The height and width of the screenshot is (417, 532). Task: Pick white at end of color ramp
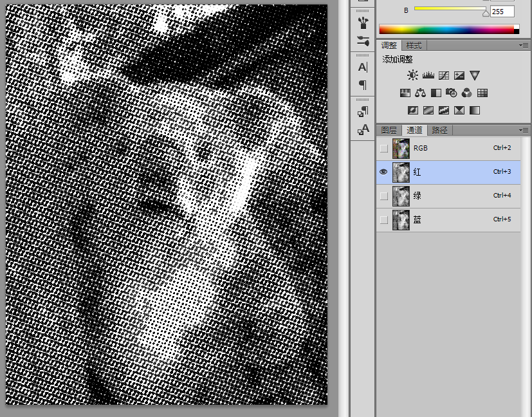coord(517,27)
